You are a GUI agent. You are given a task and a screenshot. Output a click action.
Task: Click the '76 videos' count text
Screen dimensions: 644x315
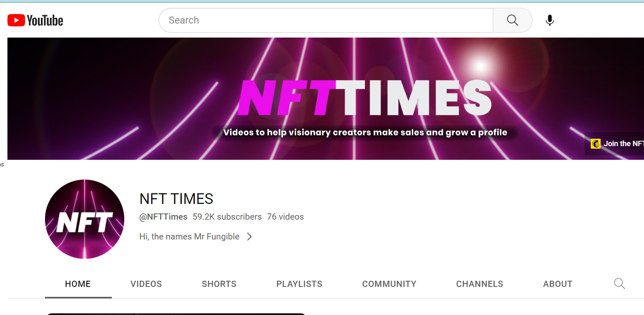click(285, 217)
